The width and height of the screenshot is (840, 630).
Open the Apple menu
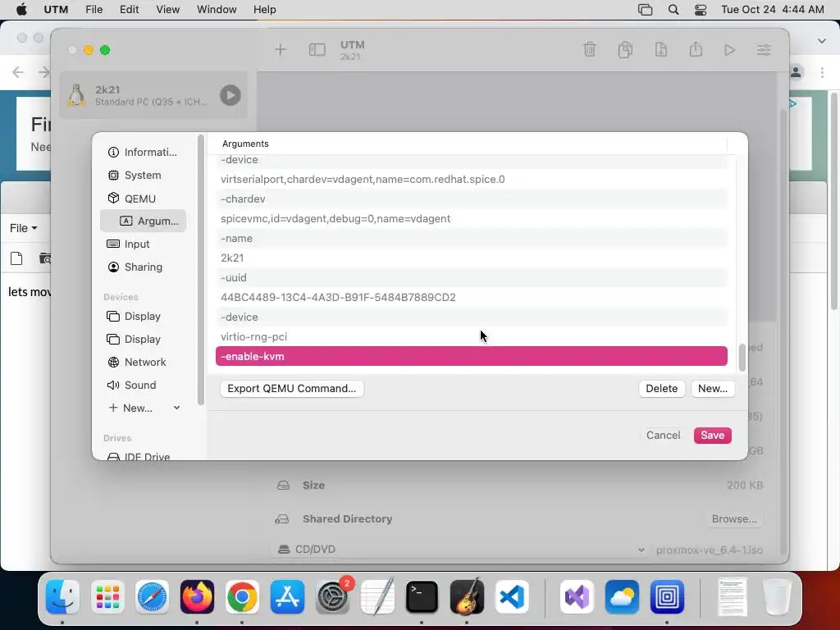pos(21,10)
